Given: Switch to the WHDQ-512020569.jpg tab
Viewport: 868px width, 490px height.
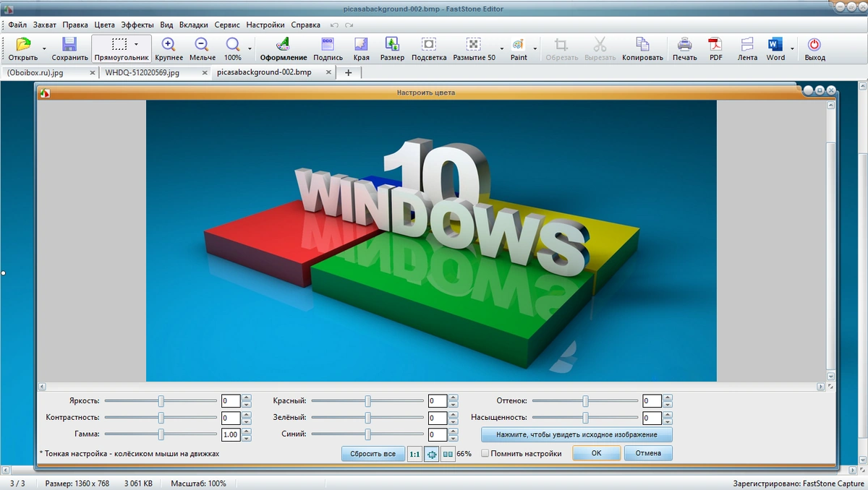Looking at the screenshot, I should tap(142, 73).
